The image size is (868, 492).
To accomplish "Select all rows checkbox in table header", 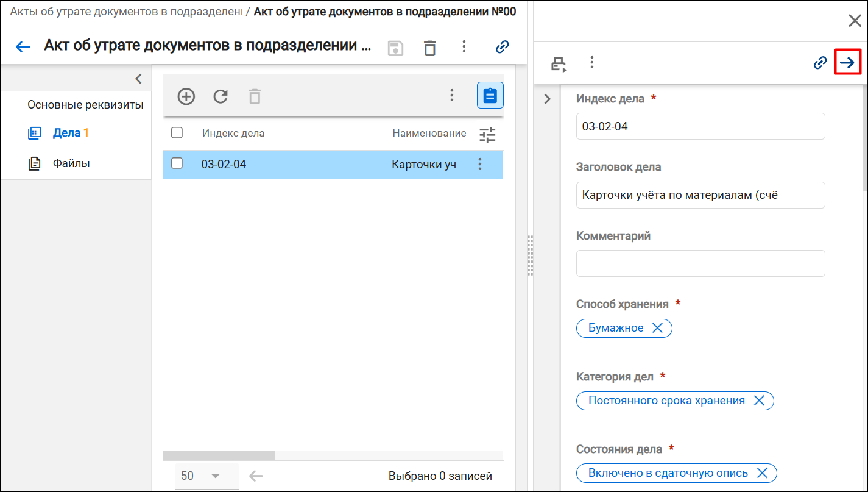I will (x=177, y=132).
